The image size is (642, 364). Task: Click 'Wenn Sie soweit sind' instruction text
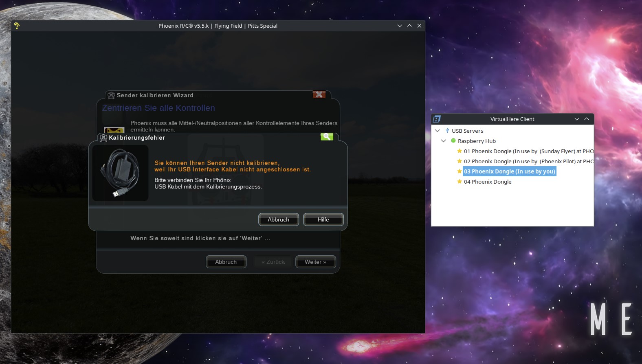200,238
